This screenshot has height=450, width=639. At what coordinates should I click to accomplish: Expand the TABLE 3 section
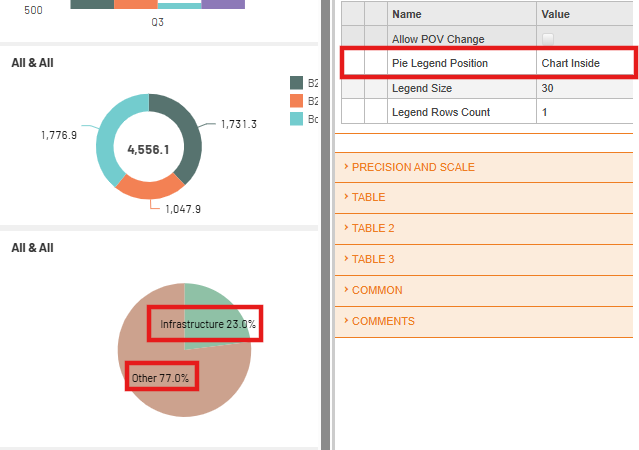pos(484,259)
